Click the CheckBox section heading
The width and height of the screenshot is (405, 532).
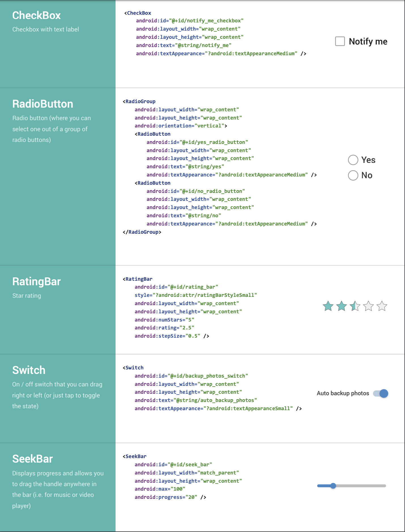[x=37, y=16]
